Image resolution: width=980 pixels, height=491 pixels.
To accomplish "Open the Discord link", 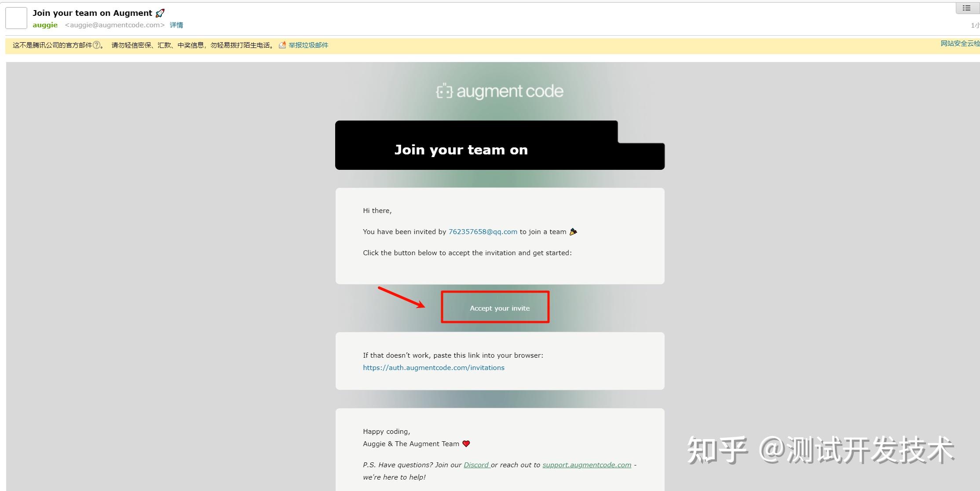I will 476,465.
